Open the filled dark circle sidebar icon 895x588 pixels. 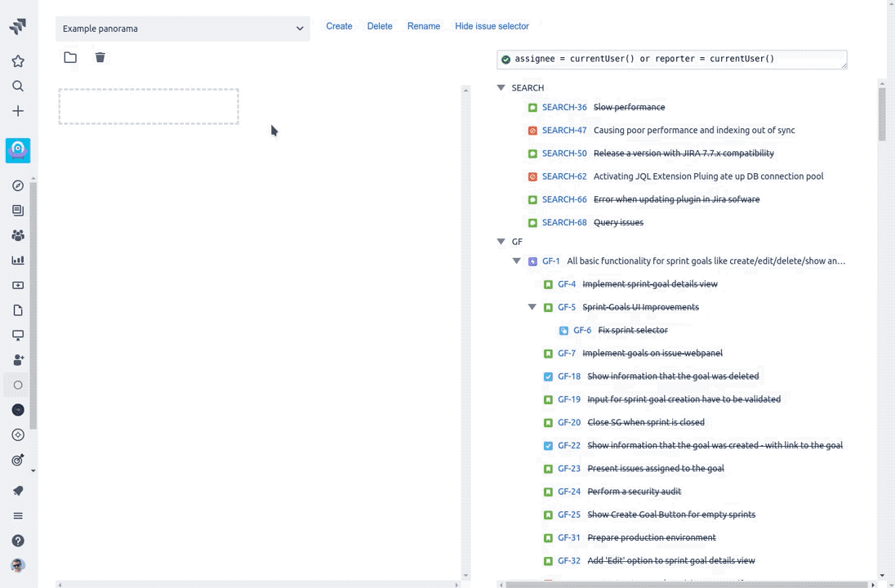[x=18, y=410]
